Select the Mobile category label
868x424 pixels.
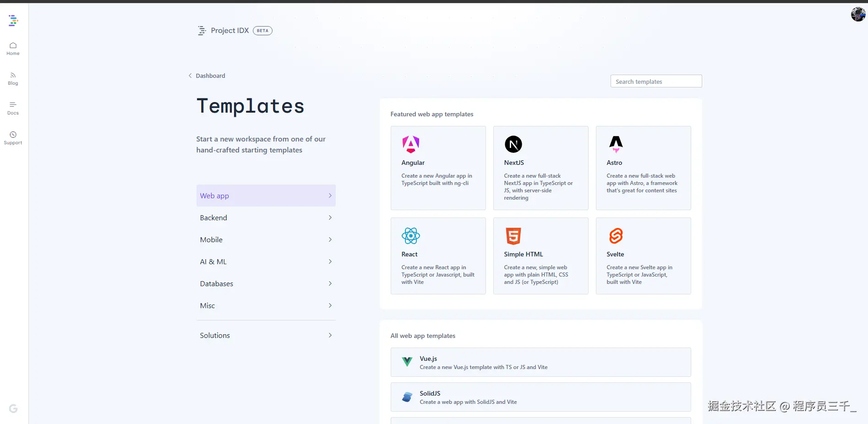pyautogui.click(x=211, y=239)
